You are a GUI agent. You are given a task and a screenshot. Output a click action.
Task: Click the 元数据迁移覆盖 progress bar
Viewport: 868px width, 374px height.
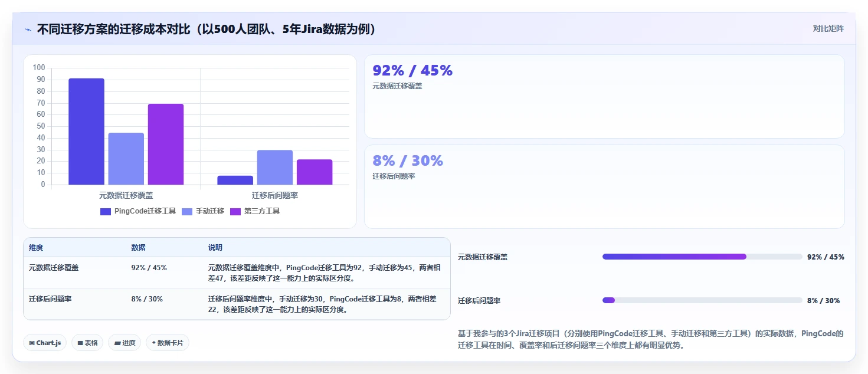[x=702, y=257]
